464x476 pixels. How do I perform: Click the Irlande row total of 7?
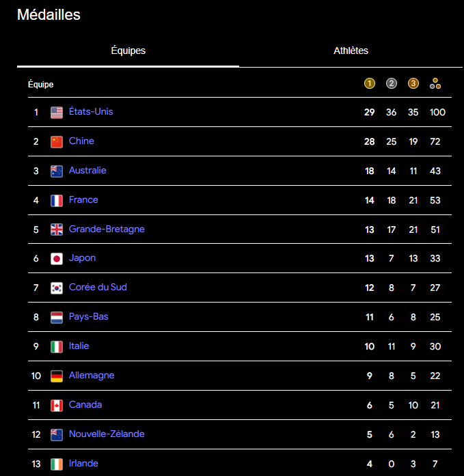pyautogui.click(x=435, y=464)
